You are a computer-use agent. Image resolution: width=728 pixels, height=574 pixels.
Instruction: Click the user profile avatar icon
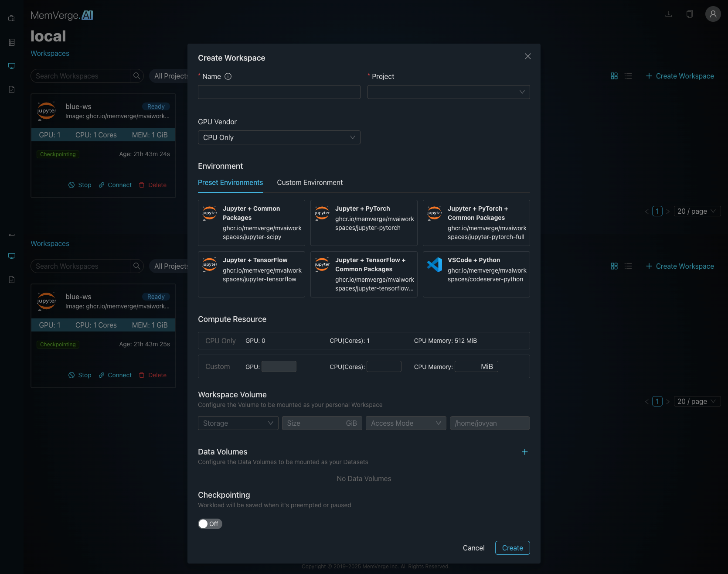tap(713, 14)
